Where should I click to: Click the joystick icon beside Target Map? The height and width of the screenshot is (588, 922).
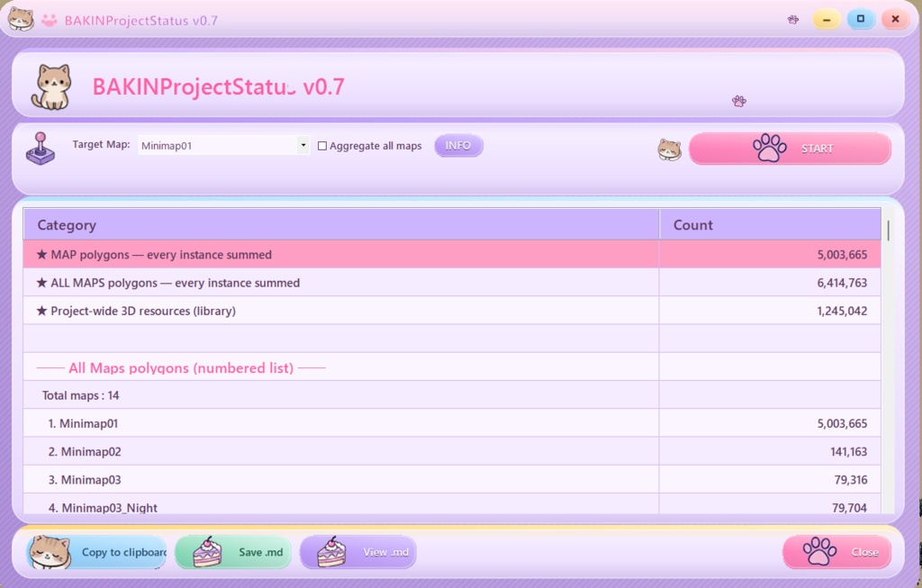tap(41, 149)
